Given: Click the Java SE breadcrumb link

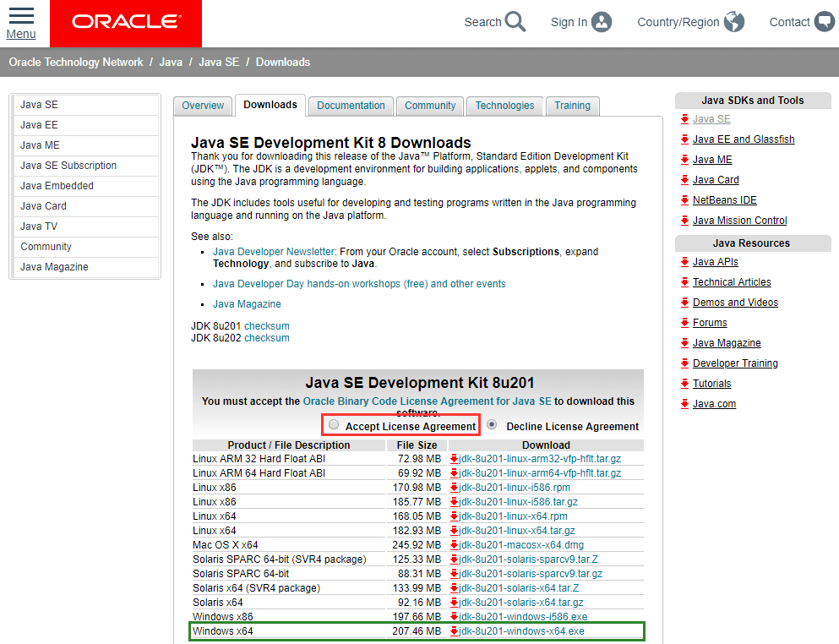Looking at the screenshot, I should pos(219,62).
